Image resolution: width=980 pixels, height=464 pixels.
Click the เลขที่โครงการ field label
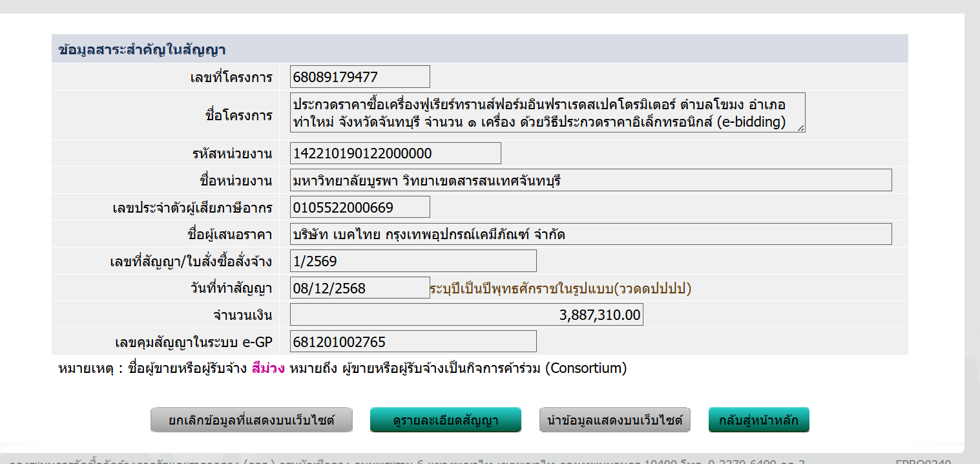click(231, 78)
